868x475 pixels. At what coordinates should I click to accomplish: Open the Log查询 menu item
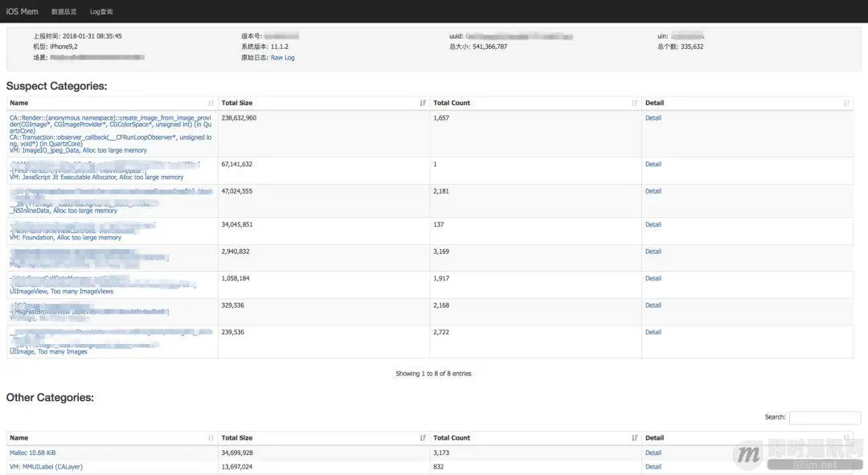101,11
